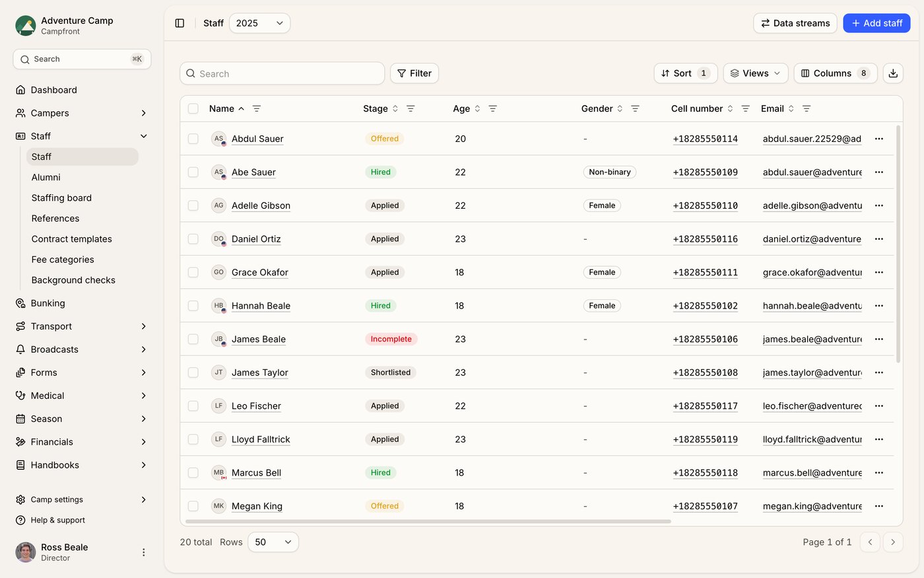Check the Adelle Gibson row checkbox
The height and width of the screenshot is (578, 924).
pos(193,205)
